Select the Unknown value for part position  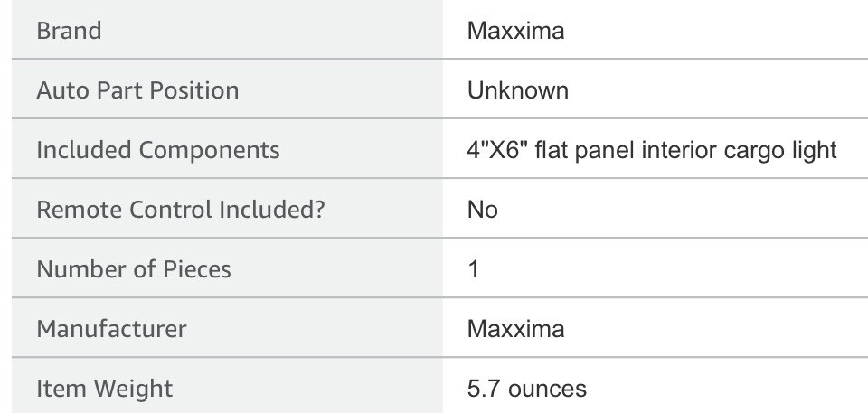pos(518,90)
